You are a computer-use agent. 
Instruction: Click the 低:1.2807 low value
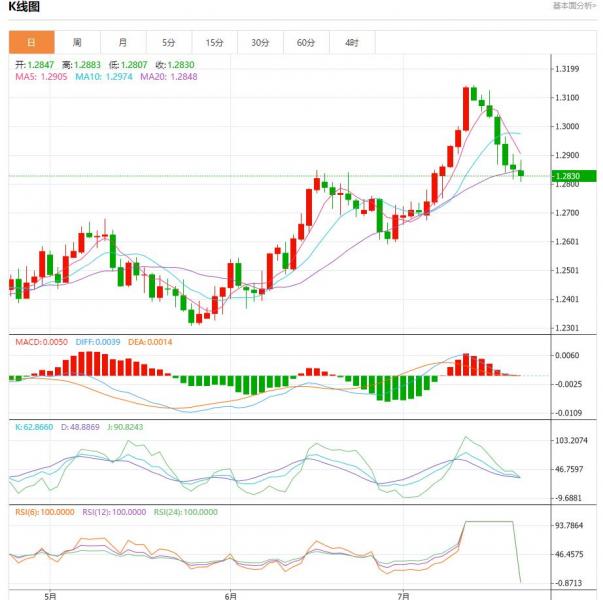128,65
